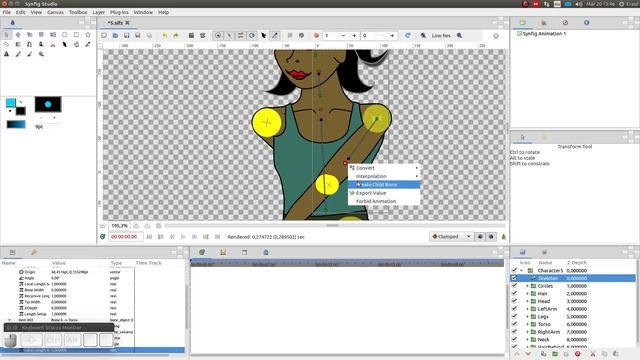Toggle visibility checkbox of Torso layer
The width and height of the screenshot is (640, 360).
click(514, 324)
